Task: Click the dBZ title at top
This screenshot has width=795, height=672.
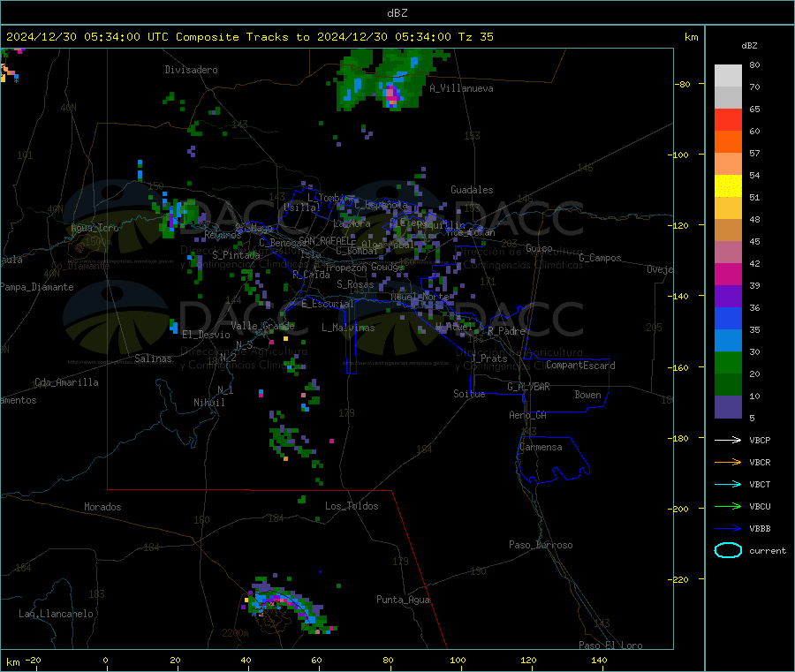Action: (397, 13)
